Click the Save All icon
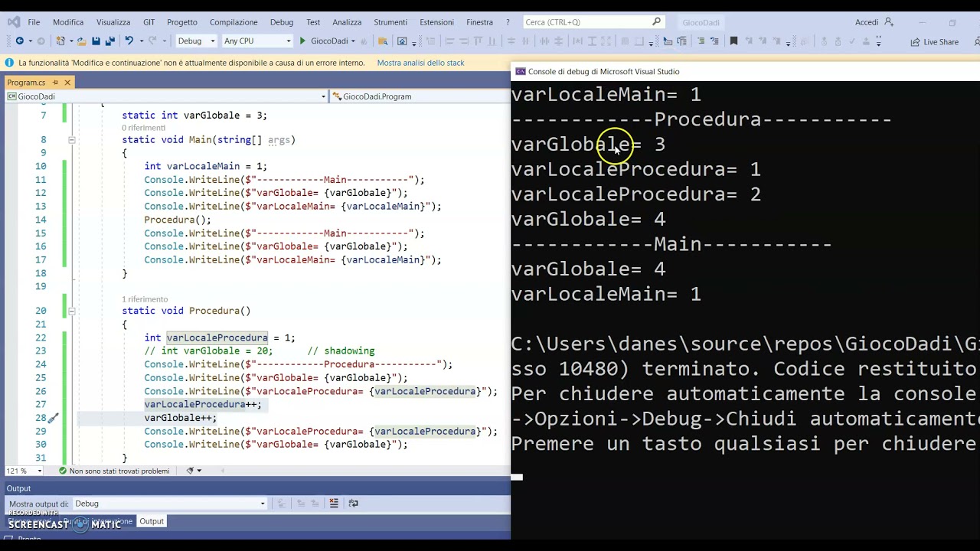The width and height of the screenshot is (980, 551). [x=110, y=41]
